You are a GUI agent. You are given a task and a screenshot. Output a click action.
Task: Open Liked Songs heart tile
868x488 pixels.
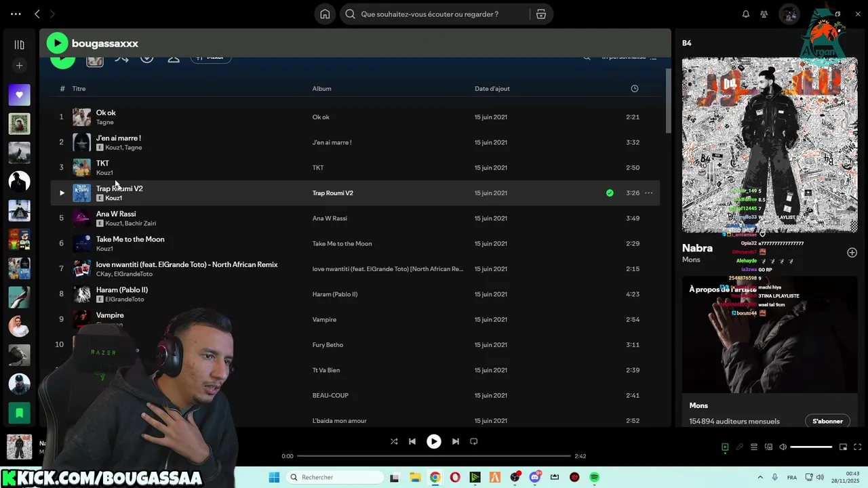(19, 95)
